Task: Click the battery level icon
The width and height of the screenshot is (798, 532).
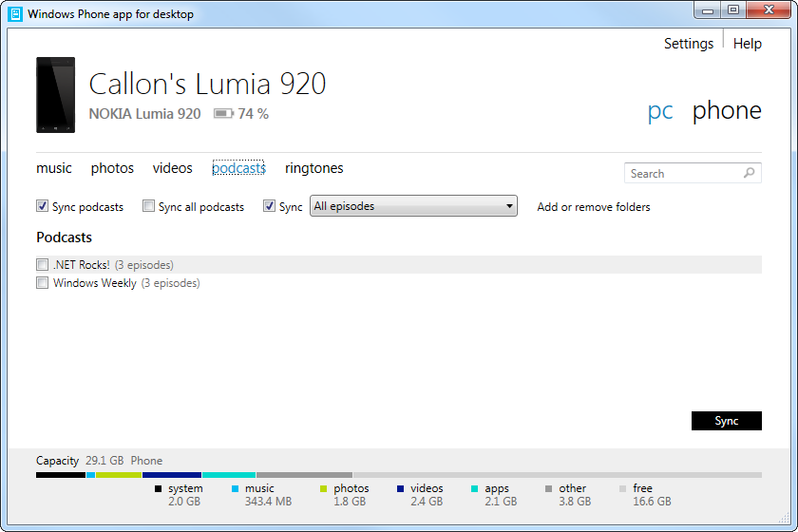Action: pos(223,114)
